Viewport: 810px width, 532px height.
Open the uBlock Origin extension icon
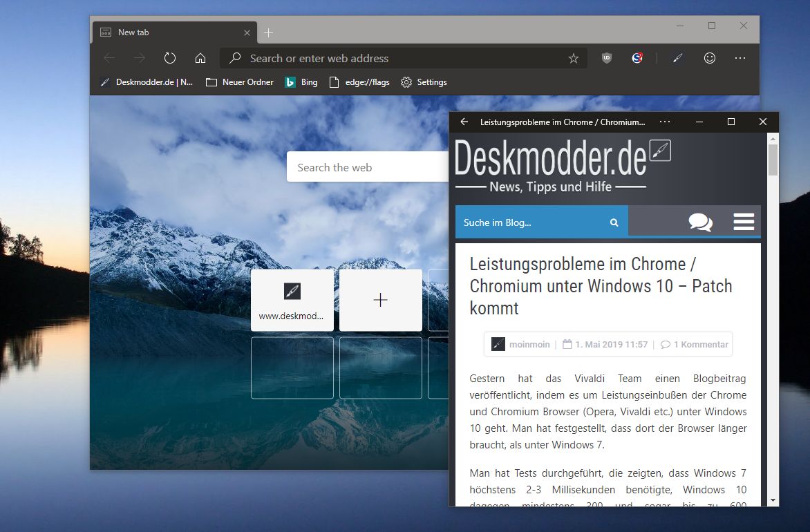click(x=607, y=58)
